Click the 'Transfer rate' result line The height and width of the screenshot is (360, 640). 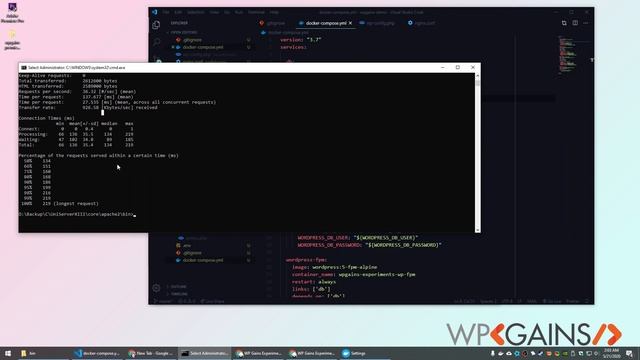tap(88, 107)
